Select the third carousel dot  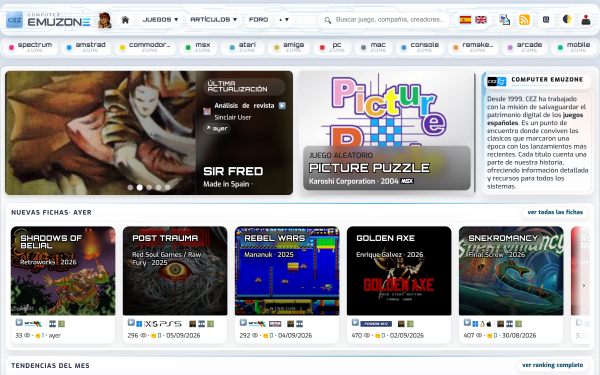coord(149,188)
